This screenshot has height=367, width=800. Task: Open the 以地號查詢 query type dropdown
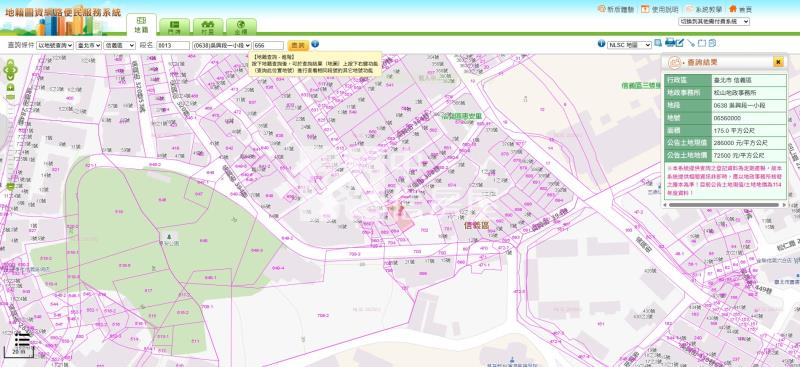tap(55, 45)
